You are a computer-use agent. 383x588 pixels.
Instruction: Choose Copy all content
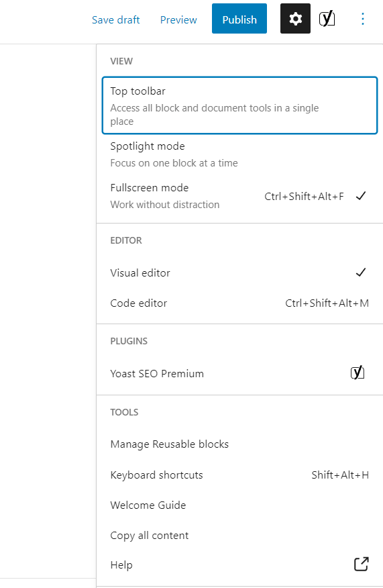[x=240, y=536]
